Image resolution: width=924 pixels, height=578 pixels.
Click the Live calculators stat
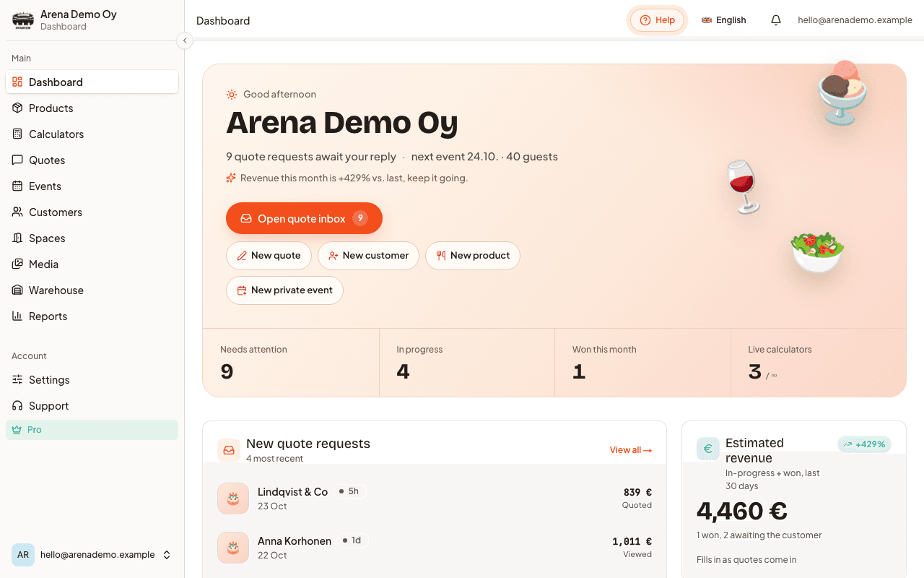point(819,363)
